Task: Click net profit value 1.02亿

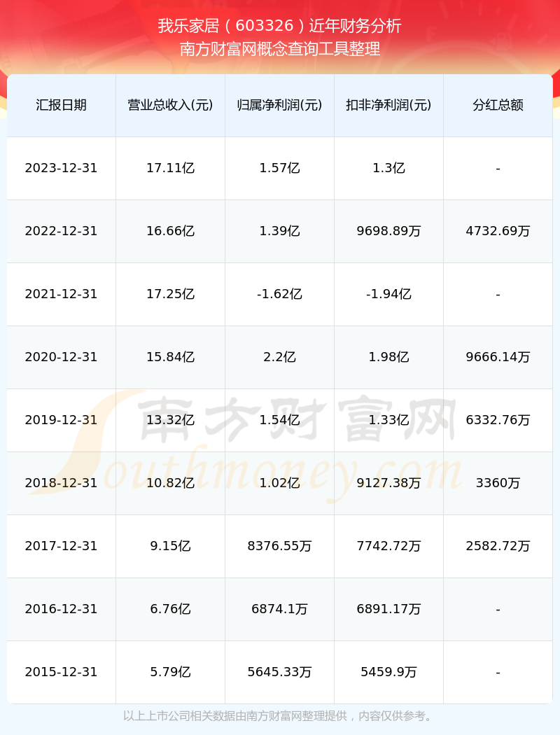Action: point(280,483)
